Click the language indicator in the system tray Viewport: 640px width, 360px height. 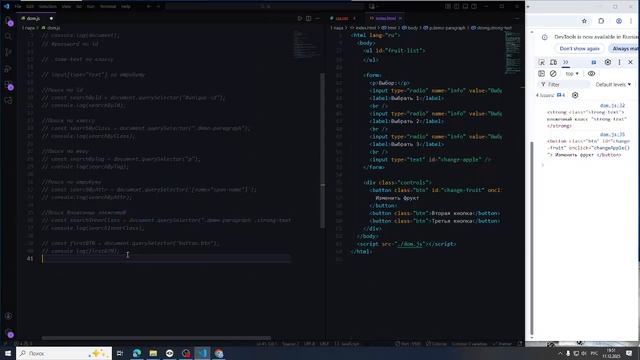coord(594,353)
